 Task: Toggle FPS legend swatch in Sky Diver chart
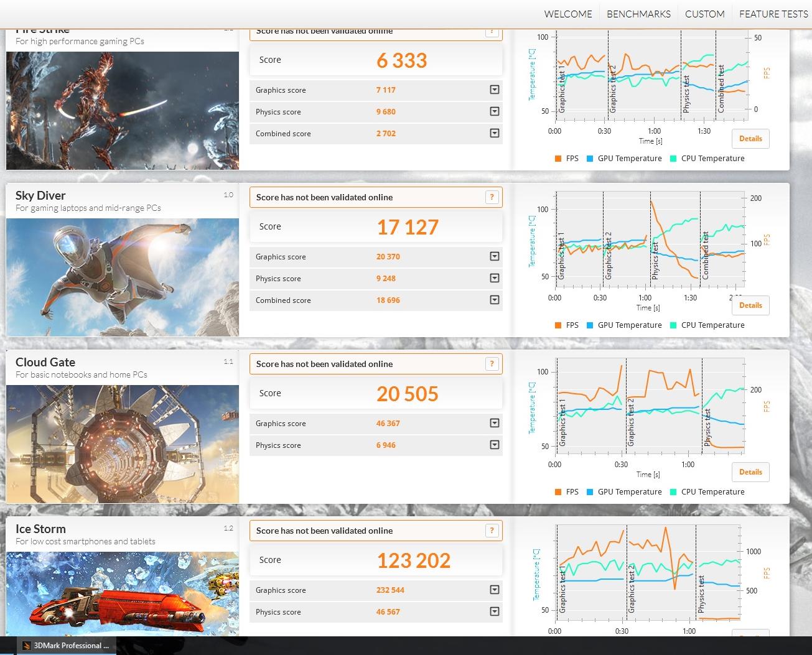[558, 325]
